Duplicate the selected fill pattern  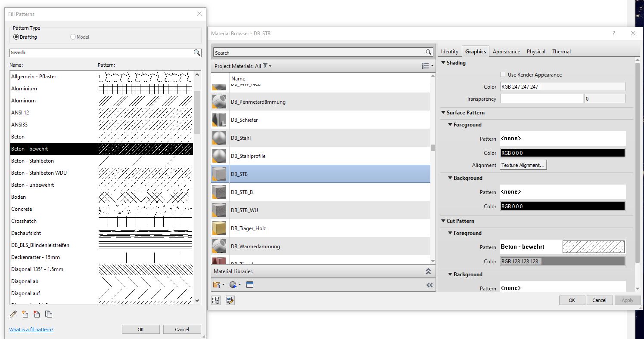click(49, 314)
